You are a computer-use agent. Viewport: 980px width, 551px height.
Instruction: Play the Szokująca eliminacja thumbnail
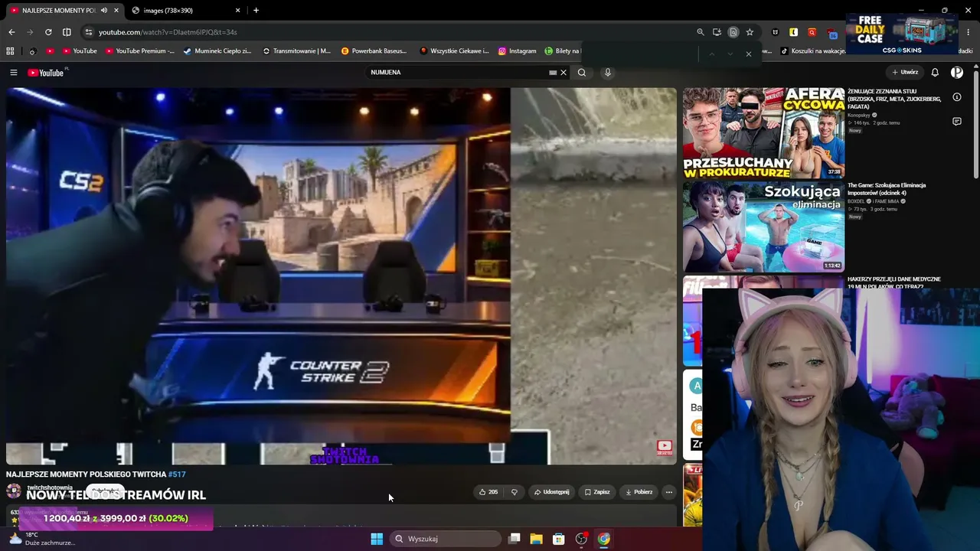[x=763, y=227]
